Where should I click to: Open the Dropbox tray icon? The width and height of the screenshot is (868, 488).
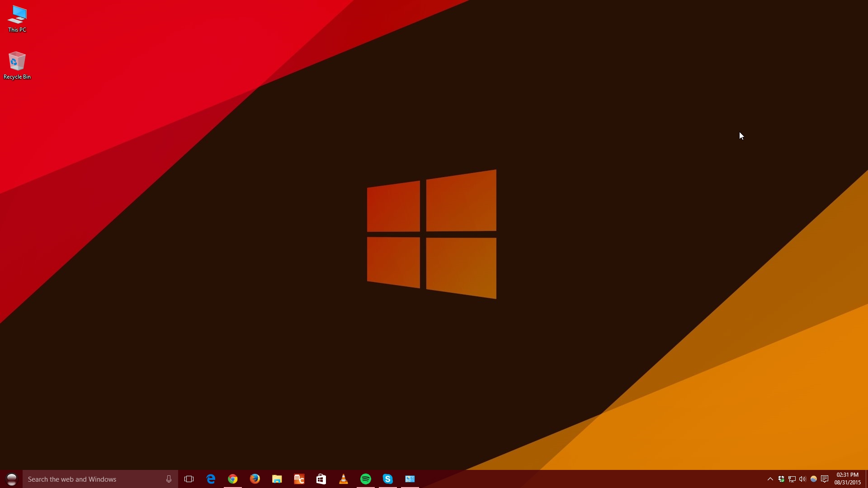click(x=781, y=479)
